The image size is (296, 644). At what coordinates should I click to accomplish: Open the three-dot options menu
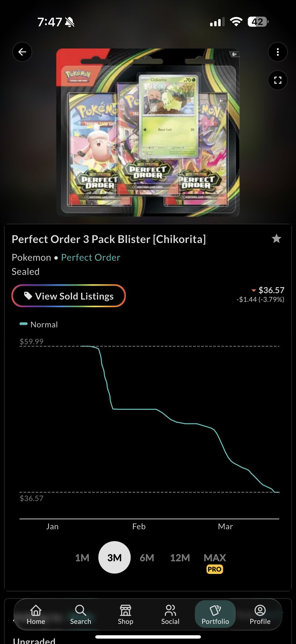278,52
